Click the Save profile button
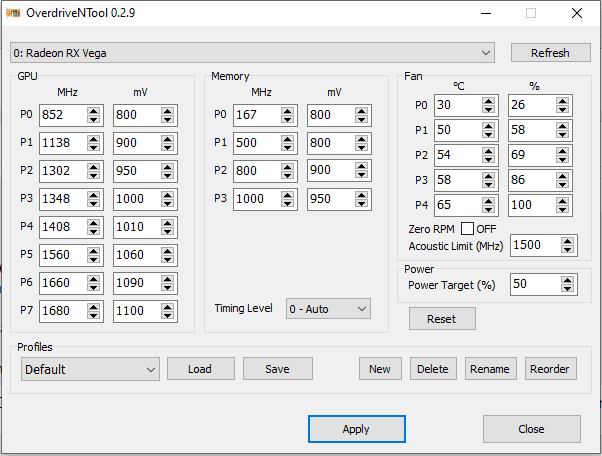Viewport: 602px width, 456px height. coord(277,369)
